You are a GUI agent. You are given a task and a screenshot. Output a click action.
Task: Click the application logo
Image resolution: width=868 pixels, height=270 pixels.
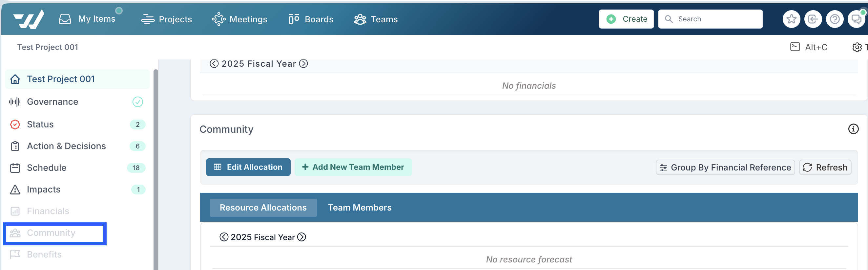coord(29,19)
